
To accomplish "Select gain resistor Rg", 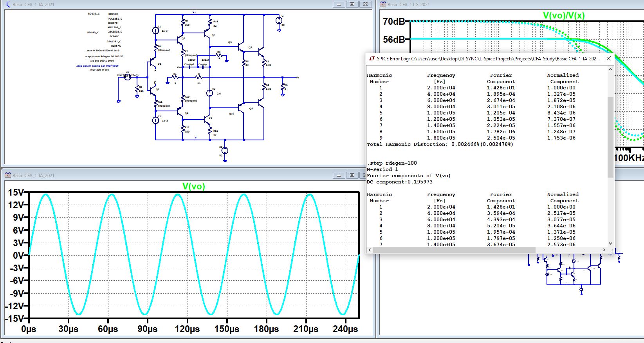I will (x=175, y=78).
